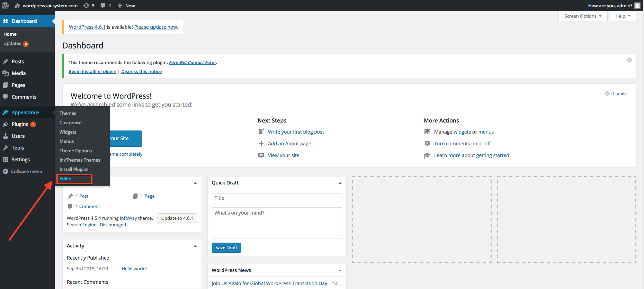Choose Widgets from Appearance submenu
Image resolution: width=644 pixels, height=289 pixels.
(68, 132)
